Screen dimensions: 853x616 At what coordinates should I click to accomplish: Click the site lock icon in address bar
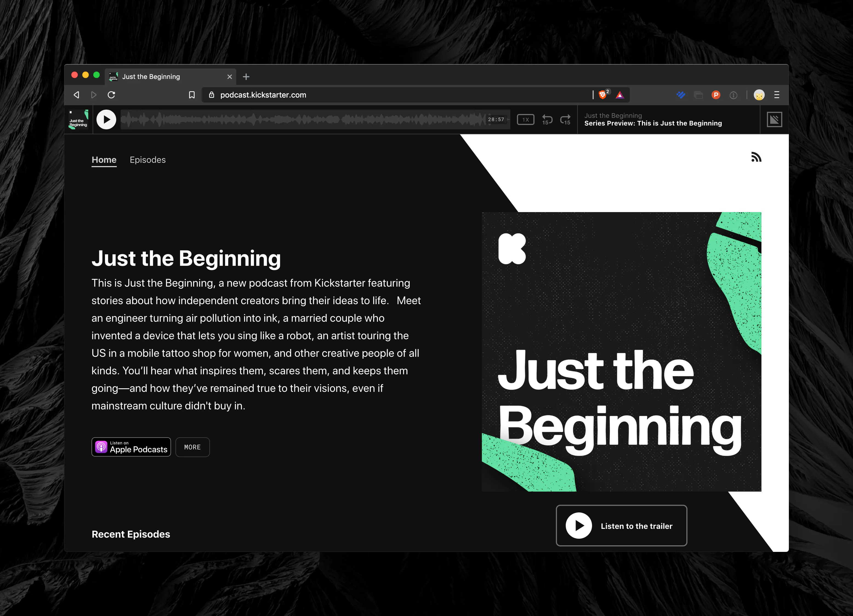coord(211,95)
